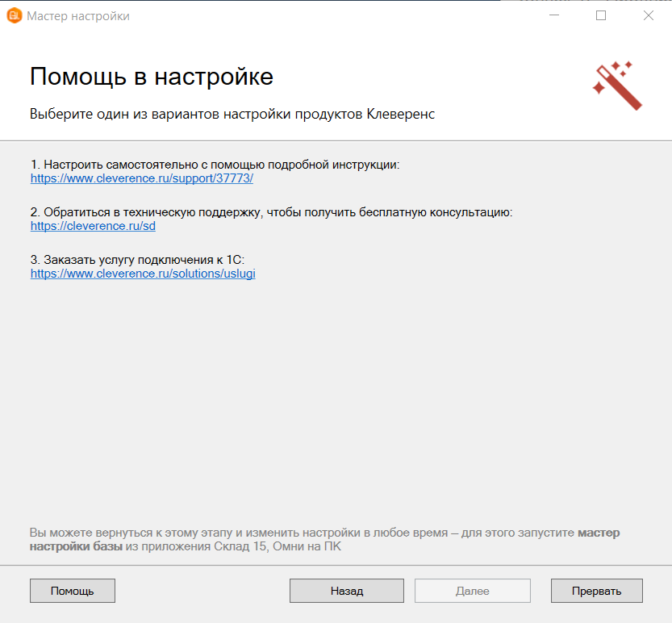Maximize the Мастер настройки window

601,15
